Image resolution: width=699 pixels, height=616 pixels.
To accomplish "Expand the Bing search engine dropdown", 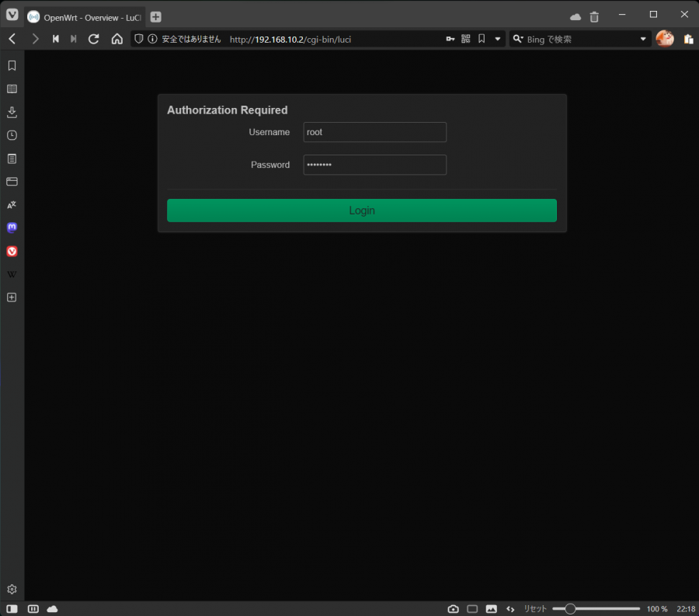I will click(x=643, y=39).
